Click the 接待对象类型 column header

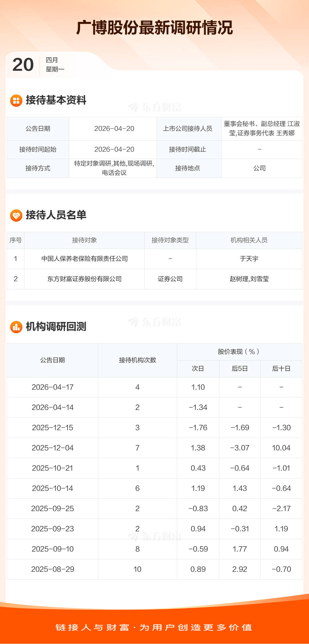[170, 240]
